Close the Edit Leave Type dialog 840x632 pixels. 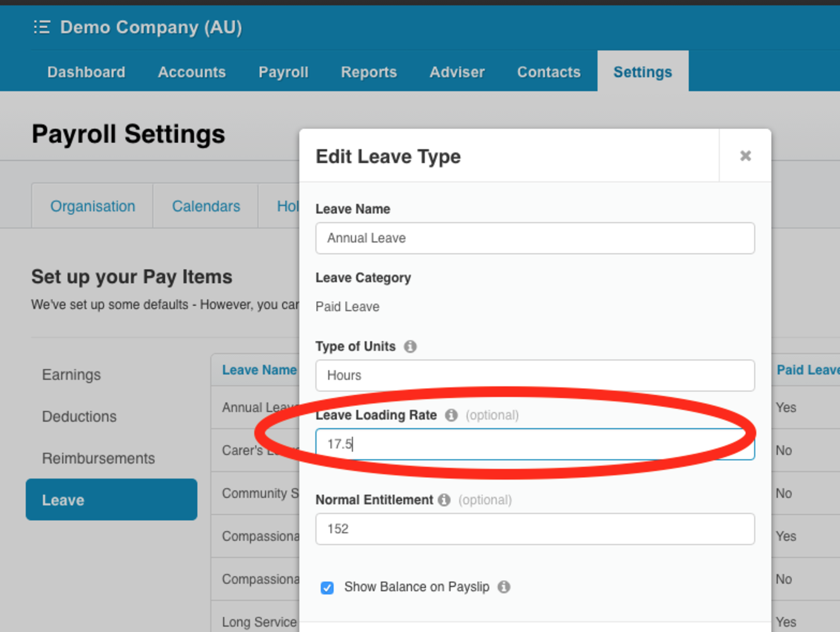[745, 155]
